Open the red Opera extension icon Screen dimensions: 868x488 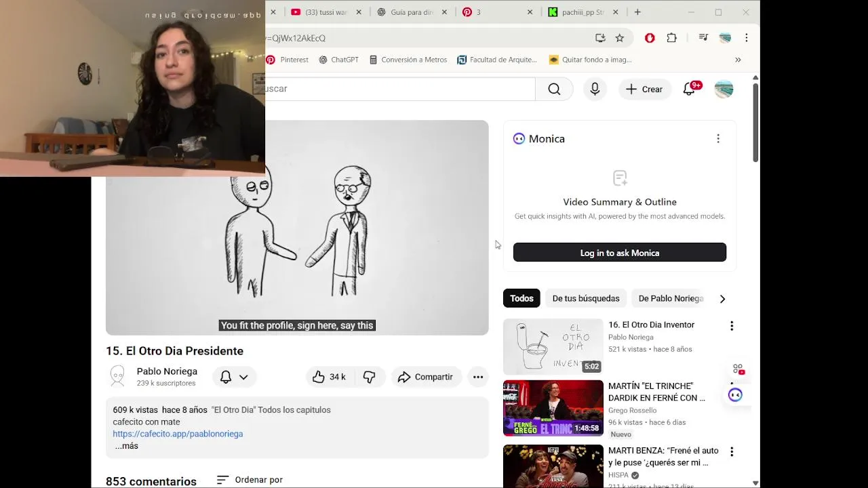click(650, 38)
